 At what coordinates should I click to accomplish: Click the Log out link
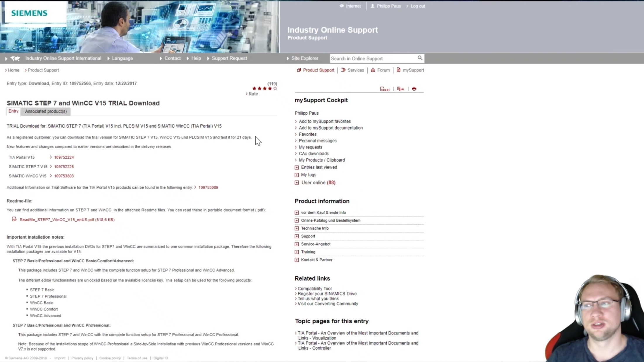point(418,6)
